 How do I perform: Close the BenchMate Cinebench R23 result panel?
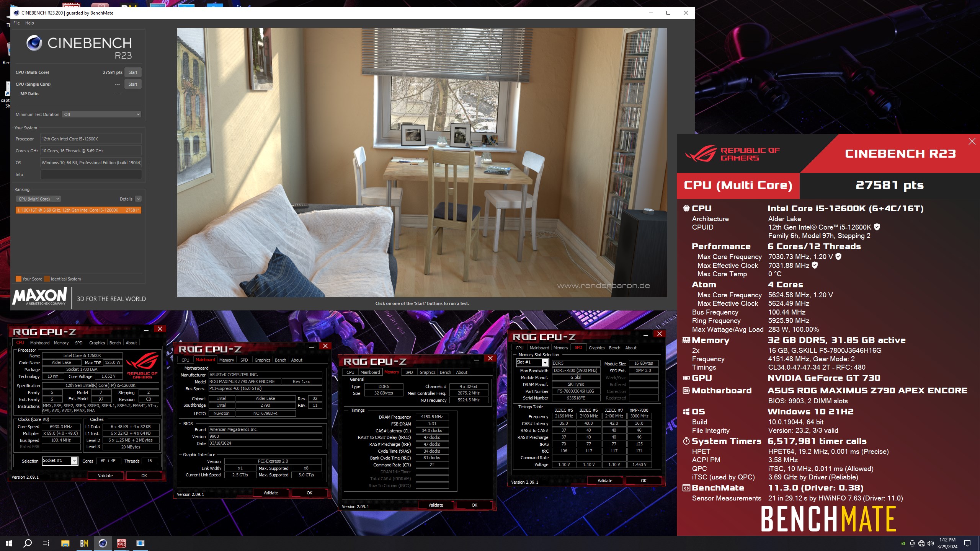972,142
